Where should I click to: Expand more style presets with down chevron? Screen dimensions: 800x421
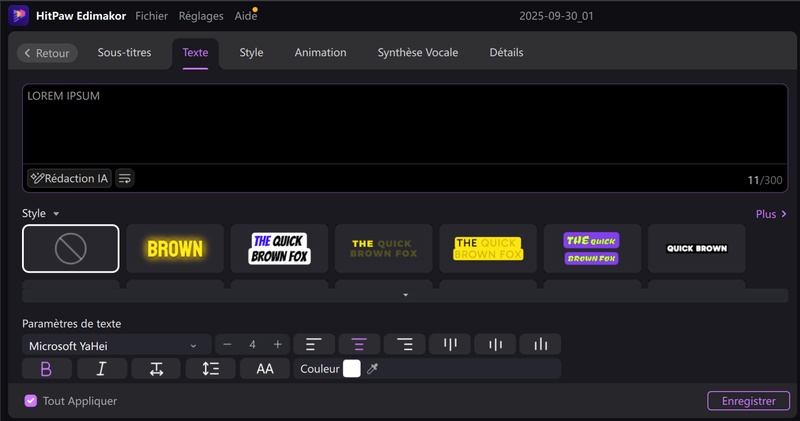click(405, 295)
